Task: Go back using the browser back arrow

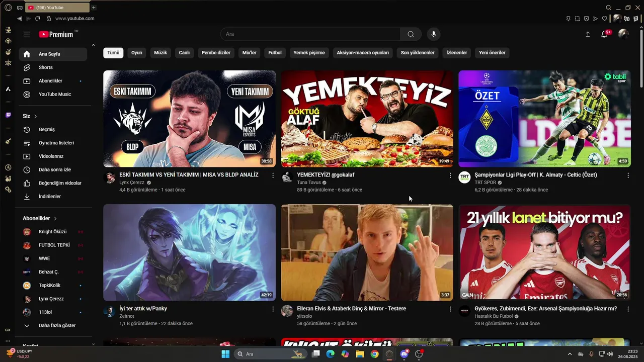Action: (20, 19)
